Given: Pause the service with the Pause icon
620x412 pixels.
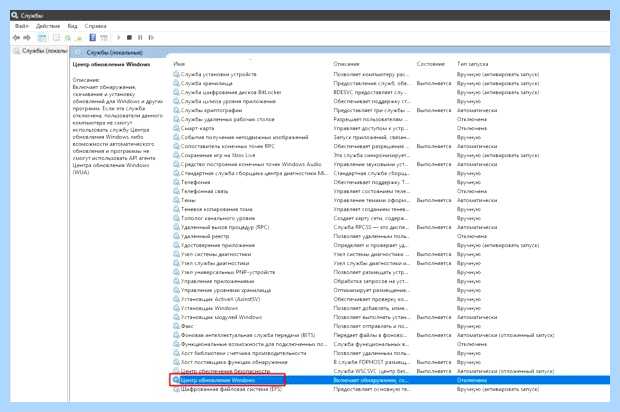Looking at the screenshot, I should pyautogui.click(x=140, y=38).
